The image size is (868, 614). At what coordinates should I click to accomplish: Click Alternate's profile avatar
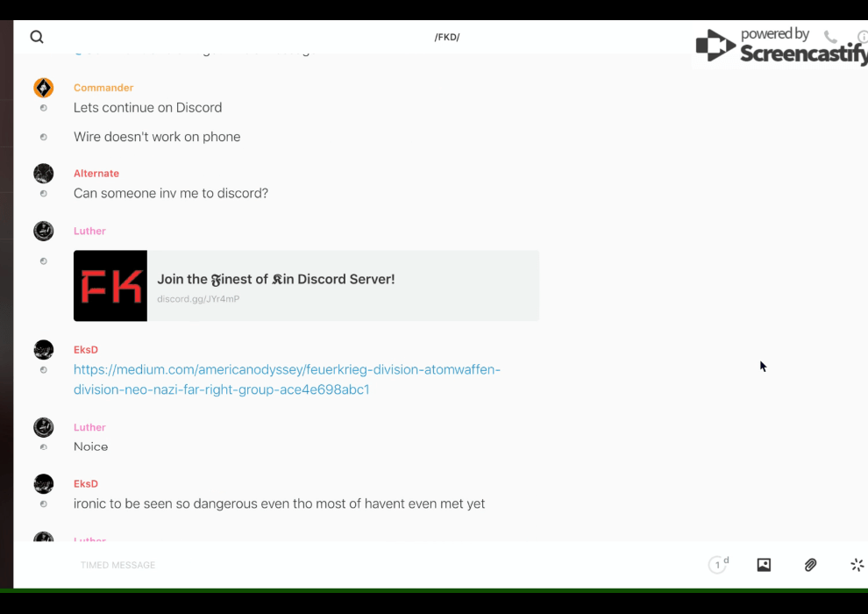coord(44,174)
